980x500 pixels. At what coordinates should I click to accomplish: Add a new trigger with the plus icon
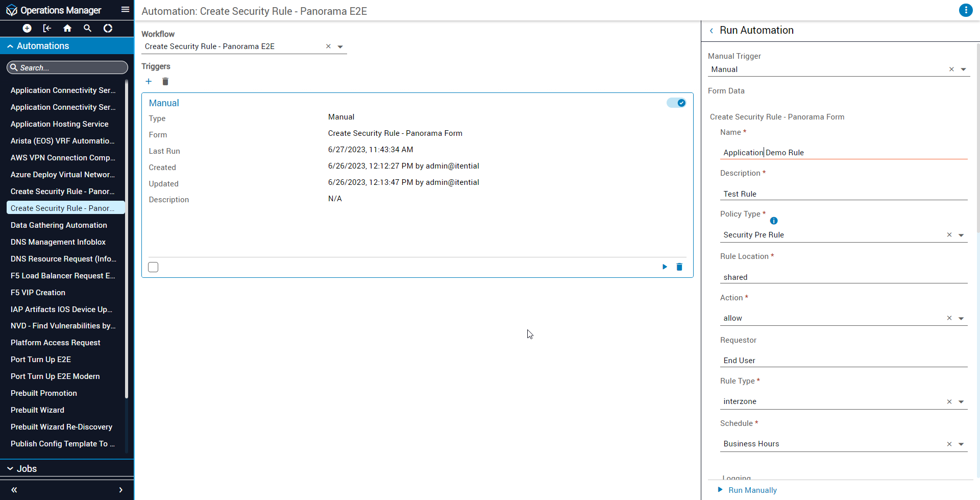(149, 82)
